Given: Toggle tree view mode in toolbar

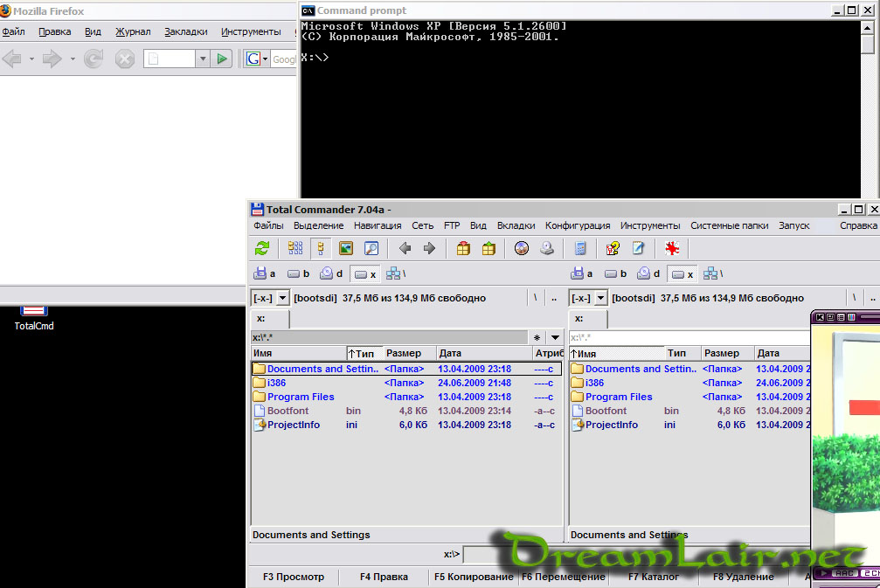Looking at the screenshot, I should pyautogui.click(x=321, y=248).
